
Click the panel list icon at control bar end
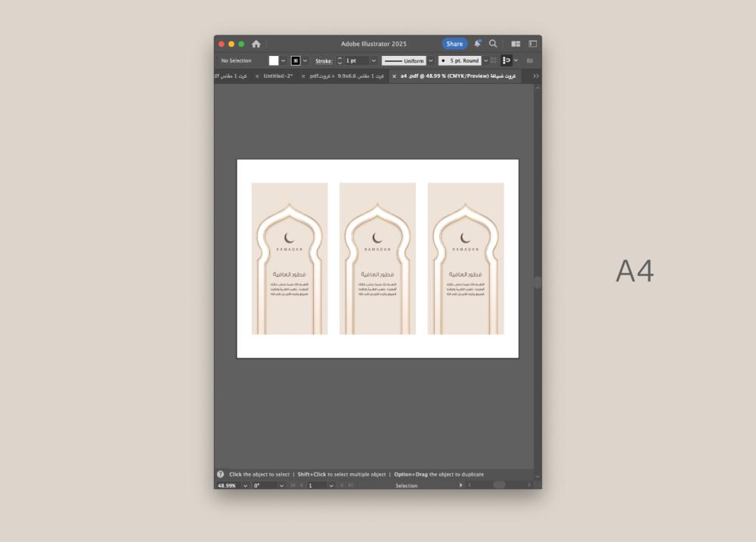point(530,60)
